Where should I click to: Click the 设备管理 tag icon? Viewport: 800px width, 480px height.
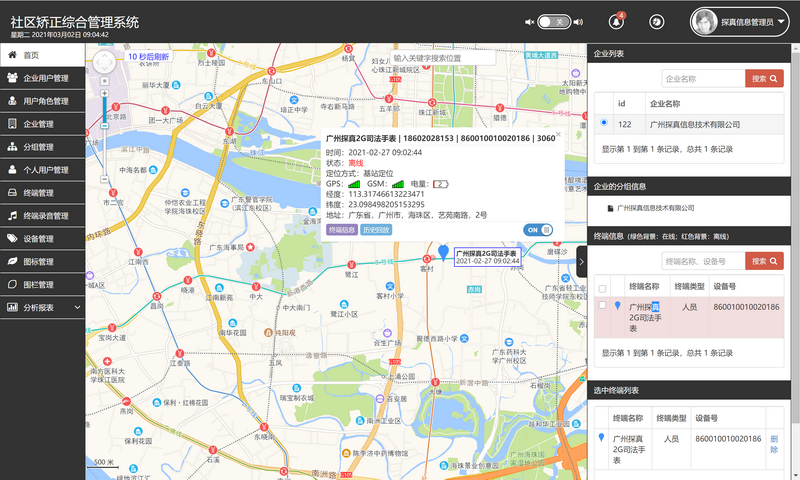(12, 238)
